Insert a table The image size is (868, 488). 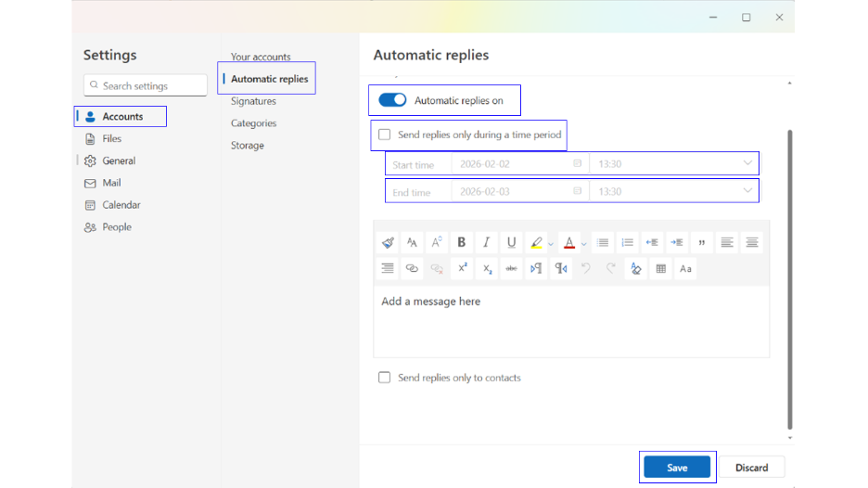point(660,269)
